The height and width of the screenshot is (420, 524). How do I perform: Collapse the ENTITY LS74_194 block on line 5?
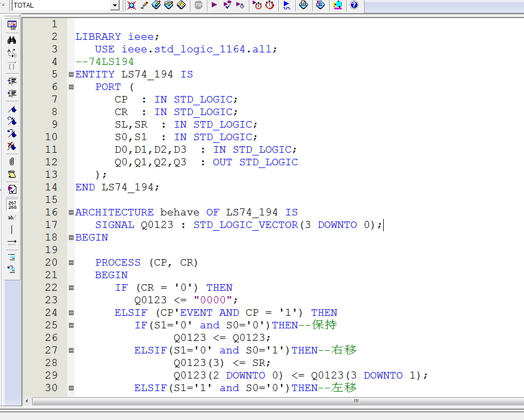[71, 74]
